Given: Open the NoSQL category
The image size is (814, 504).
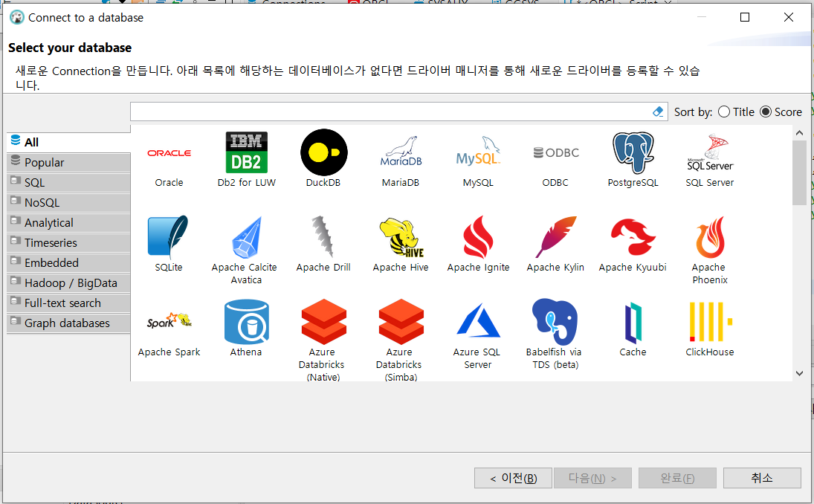Looking at the screenshot, I should [x=68, y=202].
